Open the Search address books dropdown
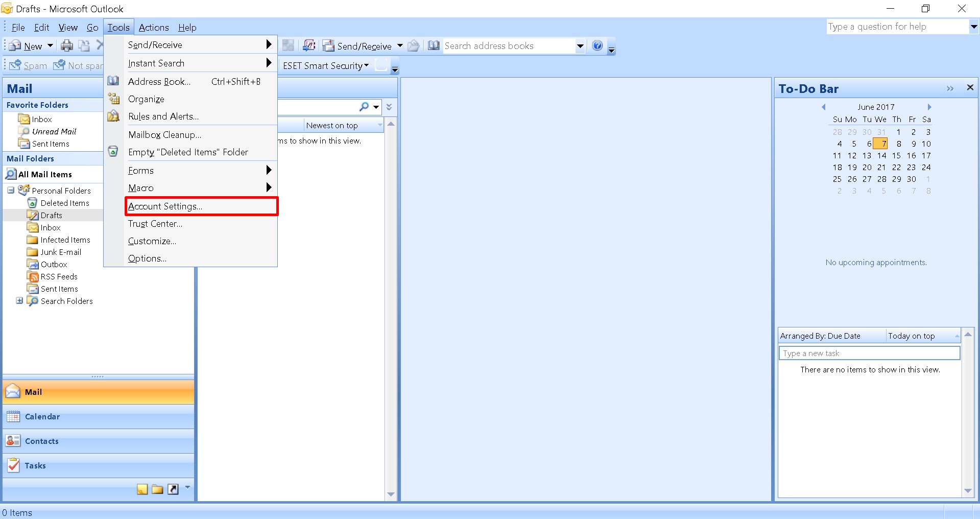 coord(580,46)
